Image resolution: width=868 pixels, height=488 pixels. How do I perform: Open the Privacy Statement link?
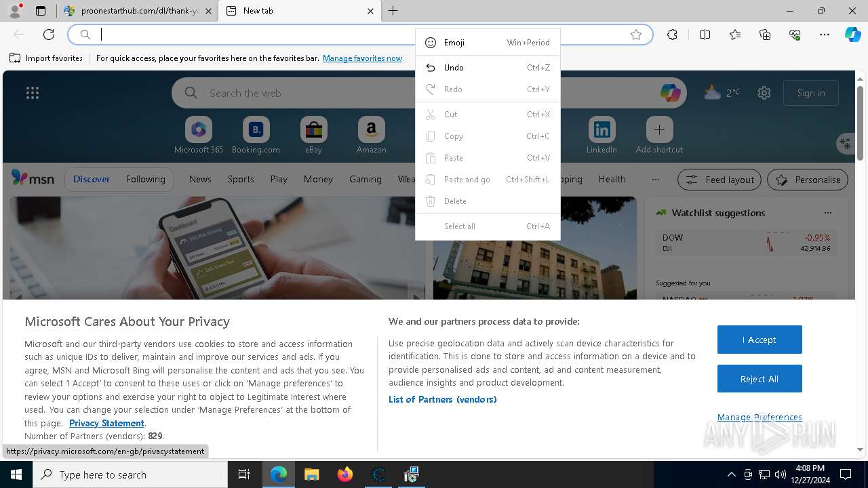[106, 423]
